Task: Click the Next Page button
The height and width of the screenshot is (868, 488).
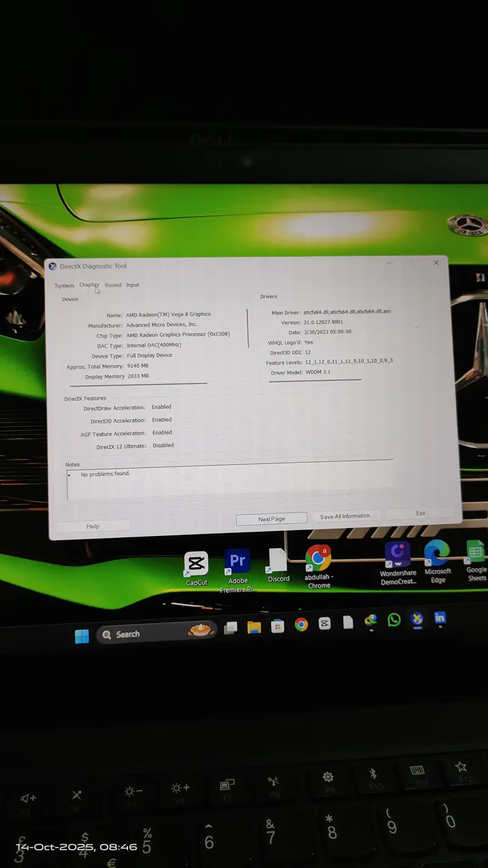Action: pyautogui.click(x=271, y=519)
